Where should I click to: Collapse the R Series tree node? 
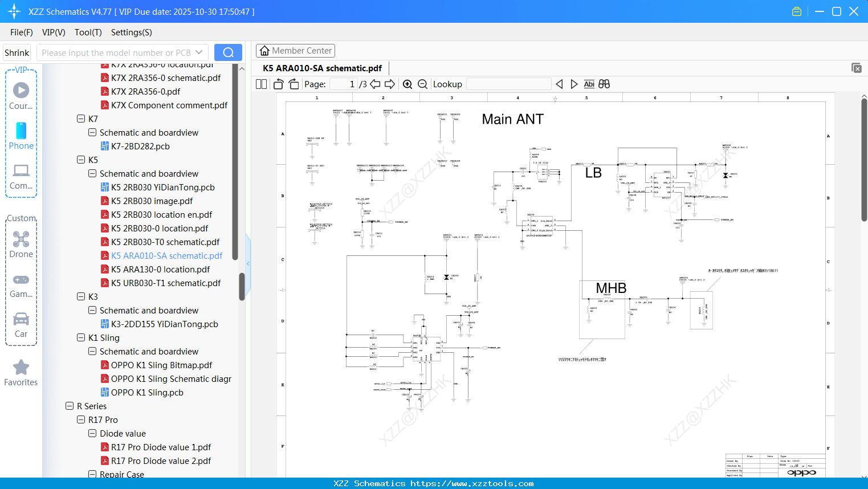click(70, 406)
